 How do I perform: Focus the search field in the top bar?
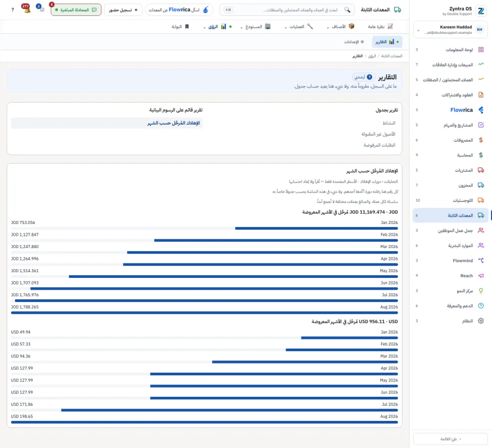pyautogui.click(x=287, y=10)
